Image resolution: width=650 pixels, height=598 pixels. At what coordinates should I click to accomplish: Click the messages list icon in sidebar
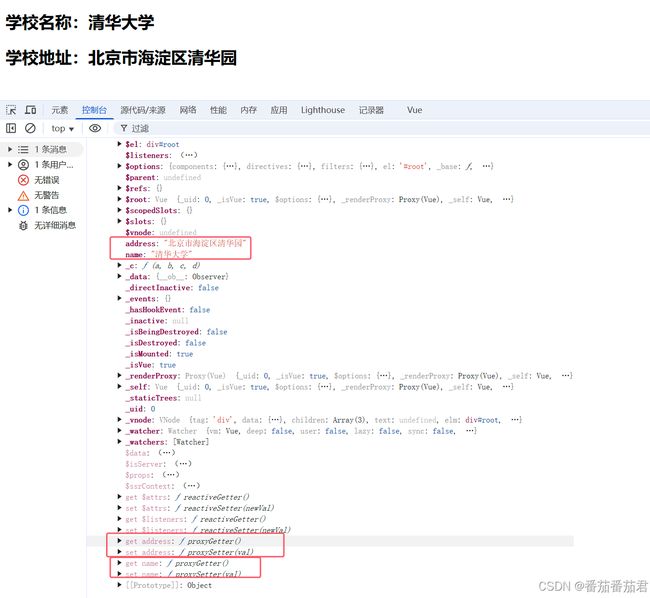(x=23, y=150)
